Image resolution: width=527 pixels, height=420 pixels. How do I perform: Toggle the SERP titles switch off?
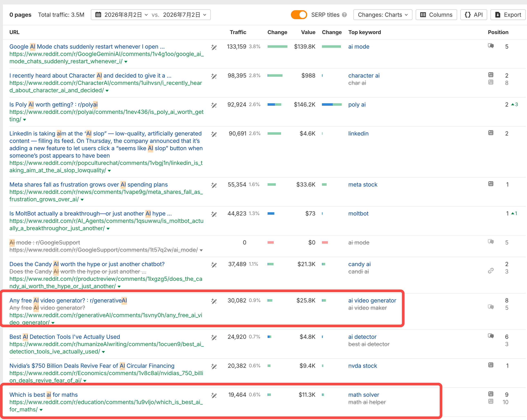pyautogui.click(x=299, y=15)
